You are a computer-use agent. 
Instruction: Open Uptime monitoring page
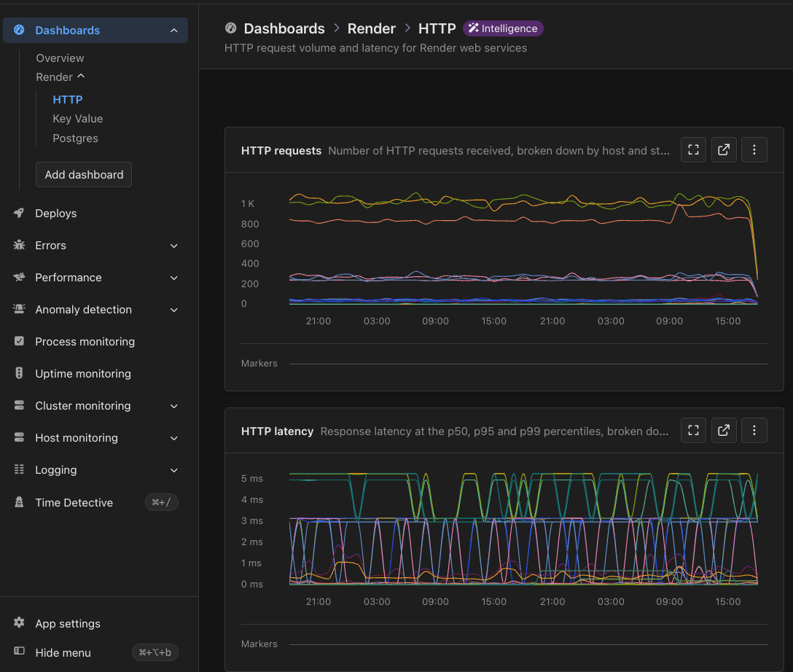pyautogui.click(x=83, y=373)
